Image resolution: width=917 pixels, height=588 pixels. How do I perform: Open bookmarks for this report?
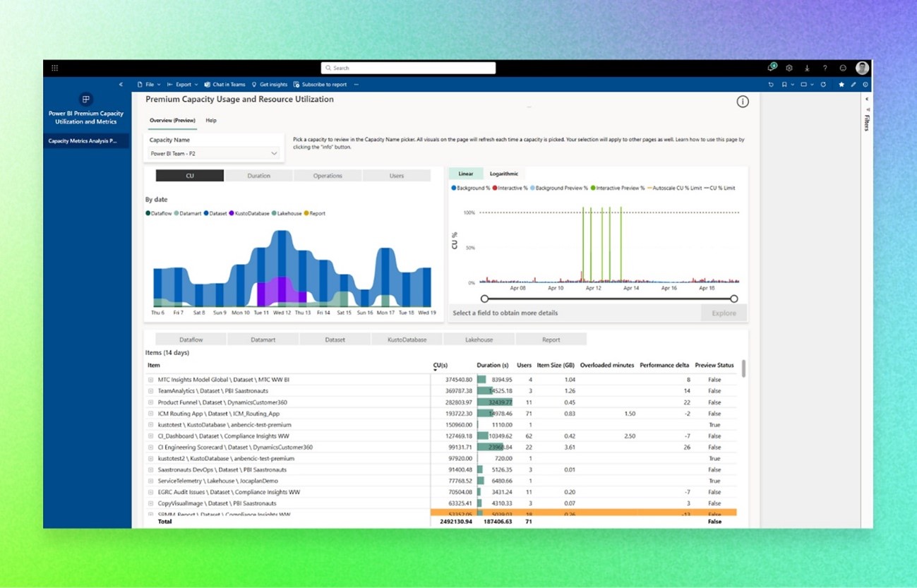tap(785, 84)
